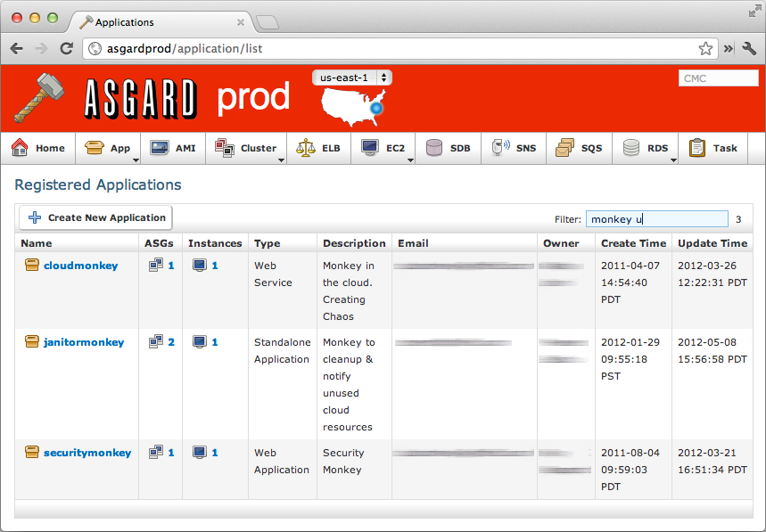Image resolution: width=766 pixels, height=532 pixels.
Task: Open the AMI section
Action: coord(173,148)
